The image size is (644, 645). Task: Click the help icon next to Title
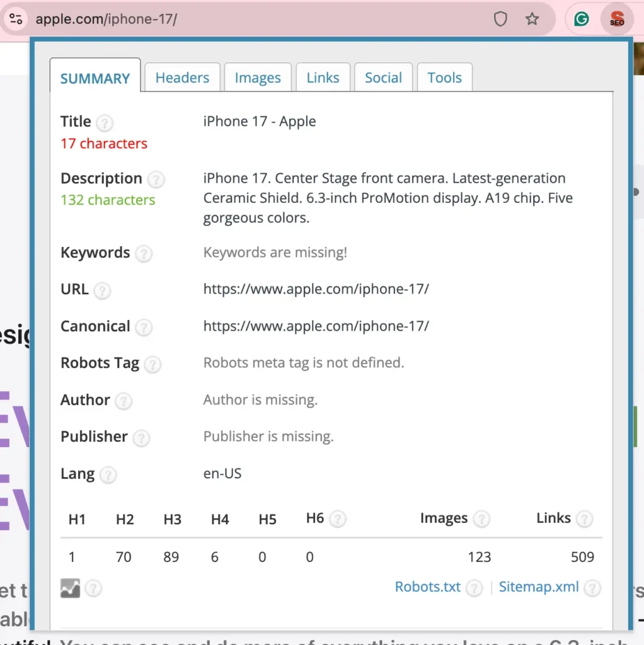tap(105, 123)
